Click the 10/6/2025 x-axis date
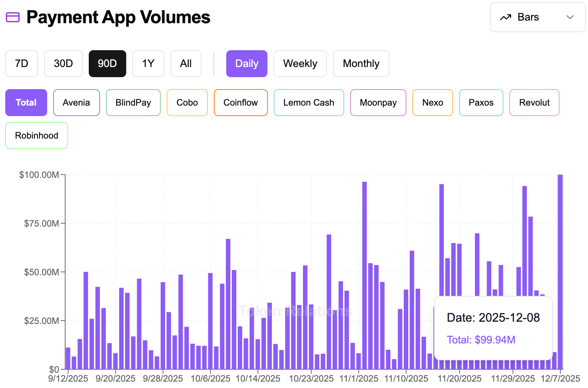Screen dimensions: 588x388 click(x=210, y=379)
